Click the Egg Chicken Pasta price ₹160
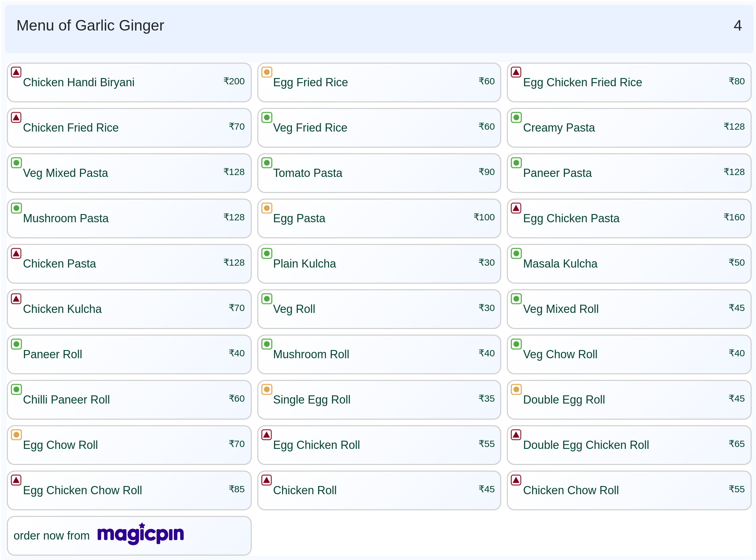This screenshot has height=560, width=756. tap(734, 217)
